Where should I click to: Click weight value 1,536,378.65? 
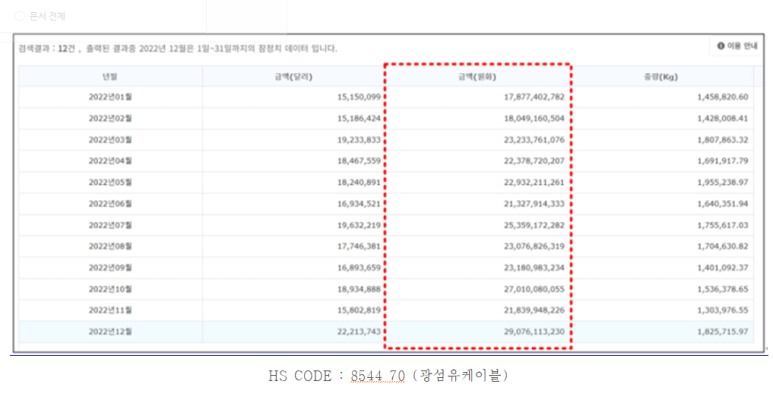723,289
